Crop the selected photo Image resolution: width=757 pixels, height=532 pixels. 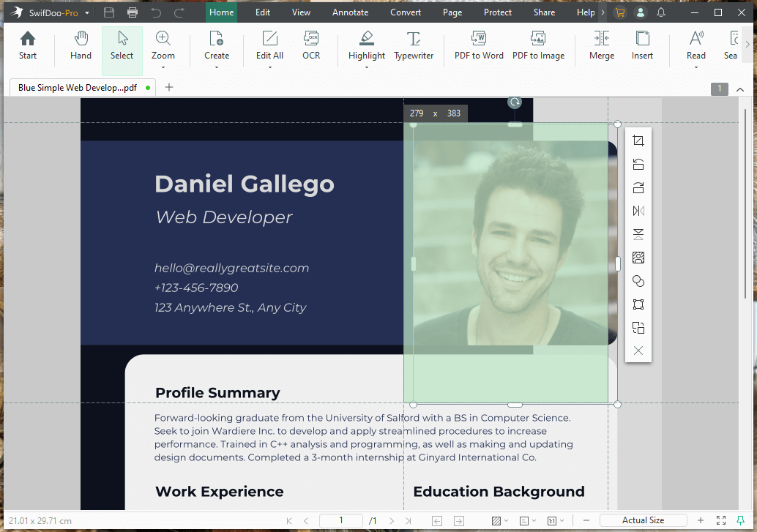[638, 141]
